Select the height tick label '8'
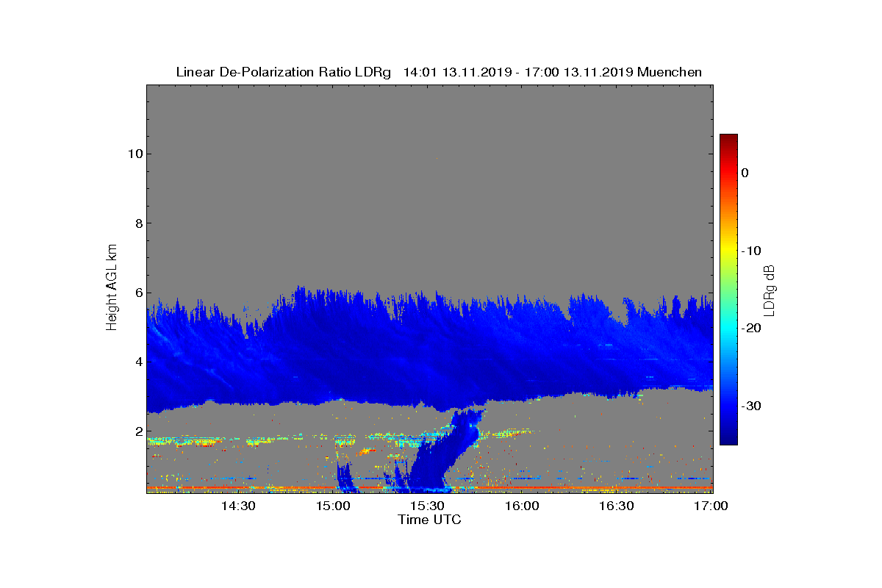Viewport: 882px width, 588px height. coord(137,223)
